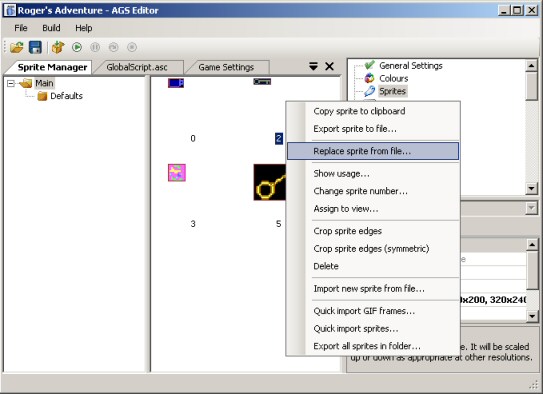
Task: Close the current Sprite Manager pane
Action: tap(329, 66)
